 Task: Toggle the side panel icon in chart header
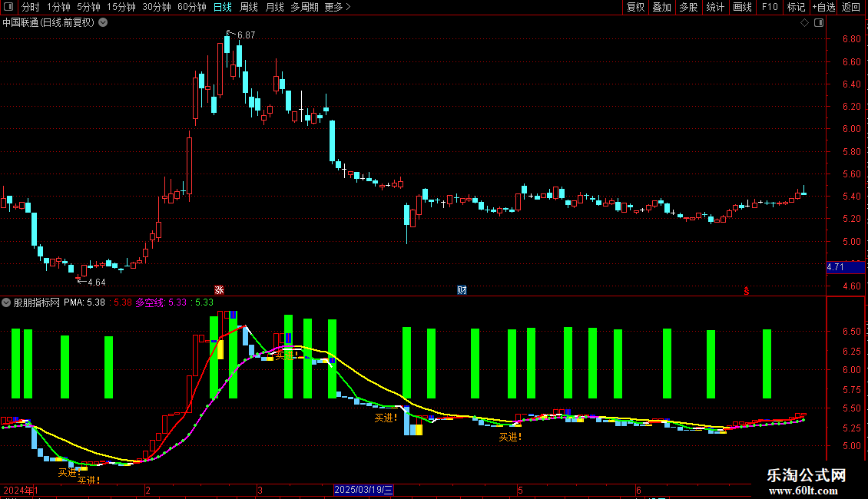(819, 23)
